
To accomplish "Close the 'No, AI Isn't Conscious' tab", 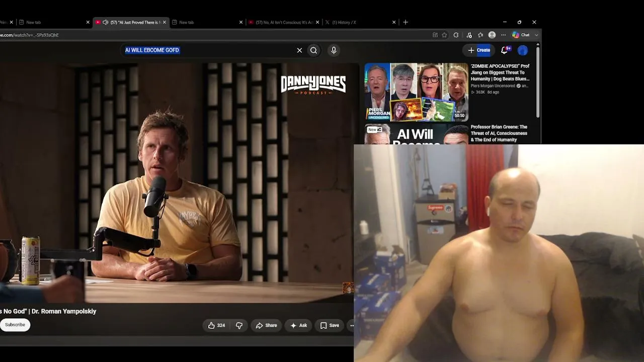I will coord(318,22).
